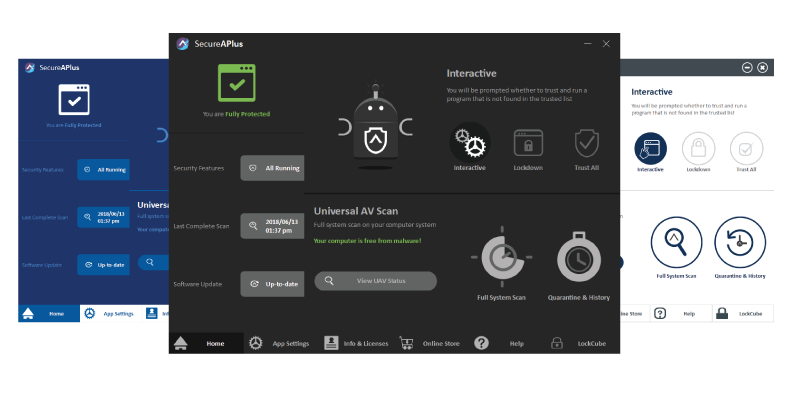This screenshot has width=800, height=400.
Task: Click free from malware message in dark window
Action: [x=368, y=240]
